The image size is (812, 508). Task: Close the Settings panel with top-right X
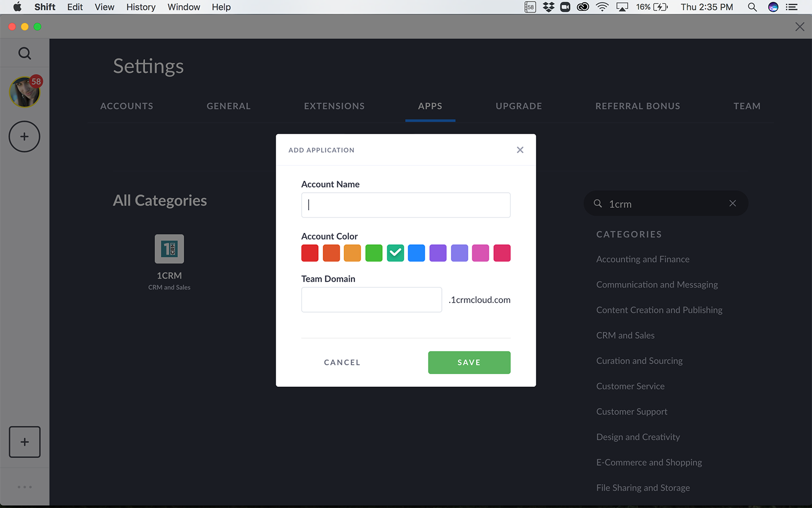pos(800,27)
